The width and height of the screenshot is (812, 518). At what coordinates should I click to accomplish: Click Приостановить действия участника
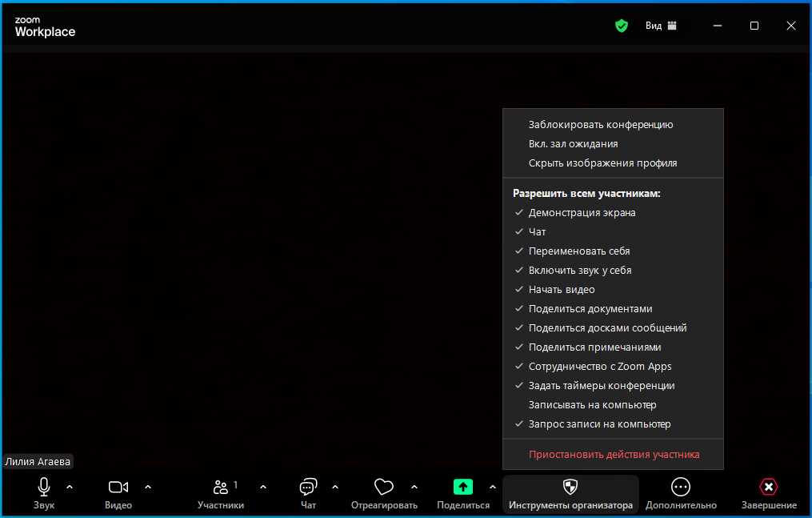tap(613, 454)
